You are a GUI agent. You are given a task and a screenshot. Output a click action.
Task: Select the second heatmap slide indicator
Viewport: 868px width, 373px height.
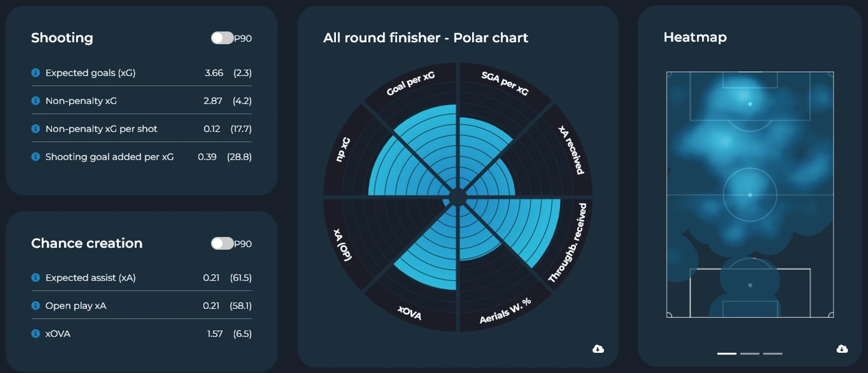pyautogui.click(x=750, y=353)
